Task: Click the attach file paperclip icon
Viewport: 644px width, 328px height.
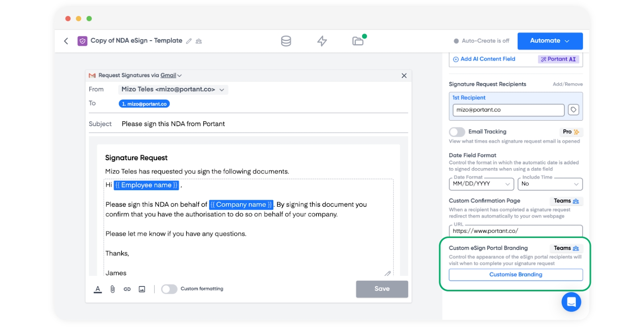Action: [x=113, y=289]
